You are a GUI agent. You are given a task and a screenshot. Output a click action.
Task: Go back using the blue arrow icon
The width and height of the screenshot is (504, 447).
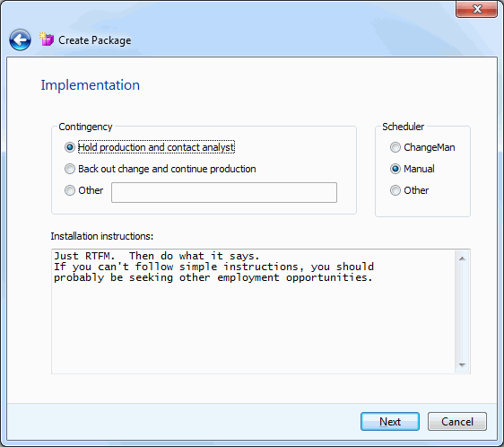click(x=20, y=39)
